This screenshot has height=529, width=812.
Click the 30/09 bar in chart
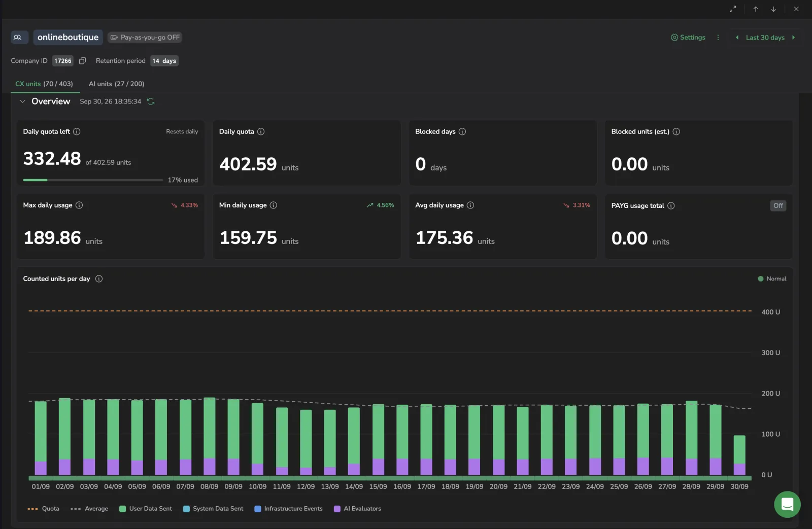click(739, 455)
